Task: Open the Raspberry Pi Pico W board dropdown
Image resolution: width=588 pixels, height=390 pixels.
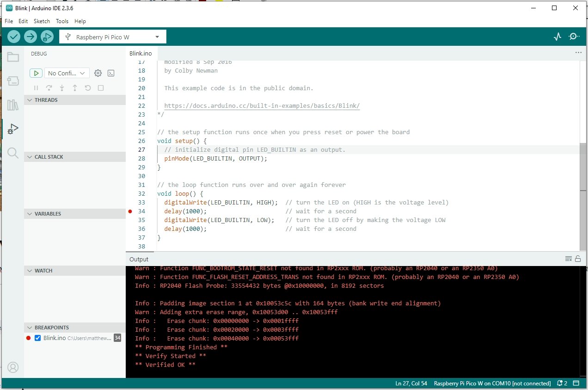Action: (x=112, y=37)
